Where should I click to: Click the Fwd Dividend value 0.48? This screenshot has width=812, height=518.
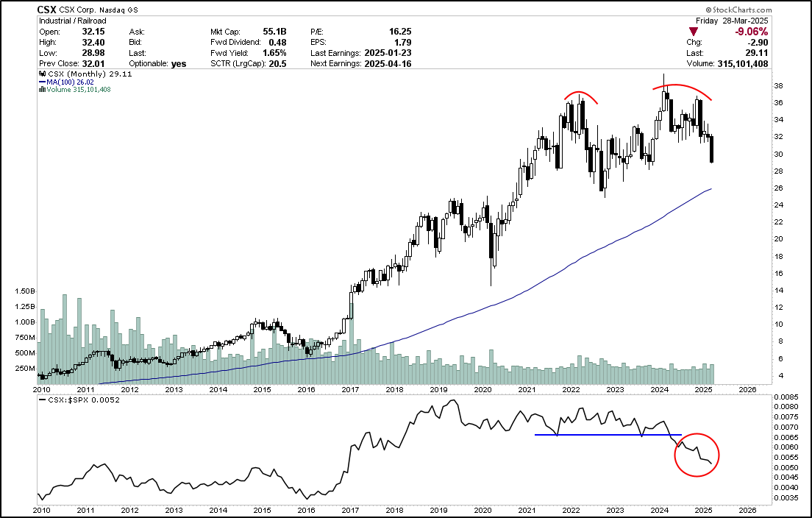tap(277, 43)
